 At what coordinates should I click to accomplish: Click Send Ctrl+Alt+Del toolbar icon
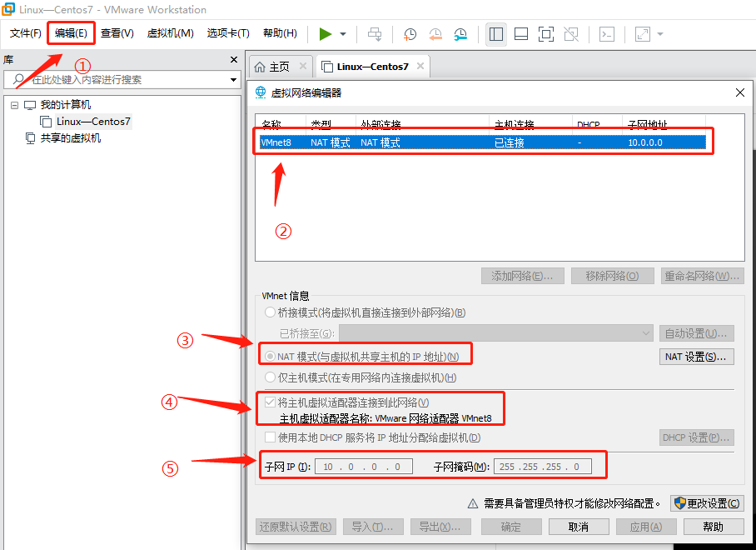[x=375, y=34]
